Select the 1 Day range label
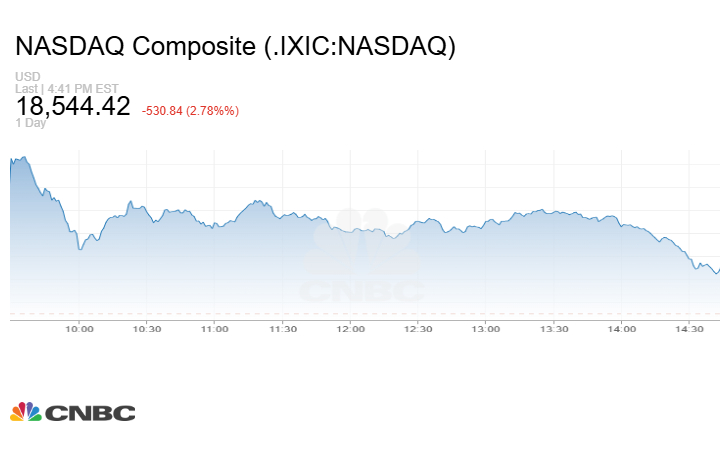Screen dimensions: 720x450 click(x=31, y=123)
